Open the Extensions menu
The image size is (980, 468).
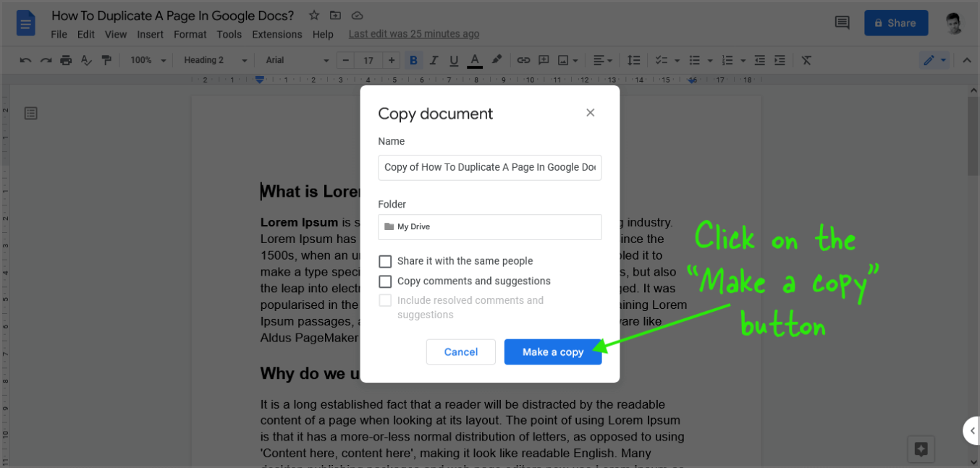(277, 34)
